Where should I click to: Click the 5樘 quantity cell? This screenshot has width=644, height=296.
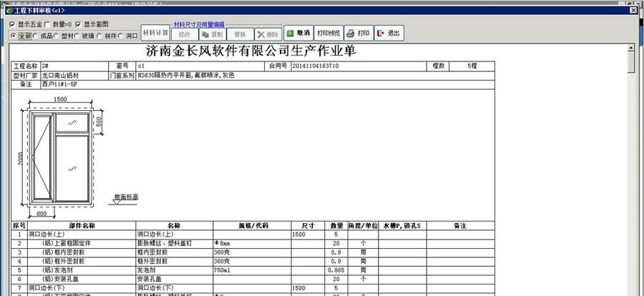coord(472,66)
